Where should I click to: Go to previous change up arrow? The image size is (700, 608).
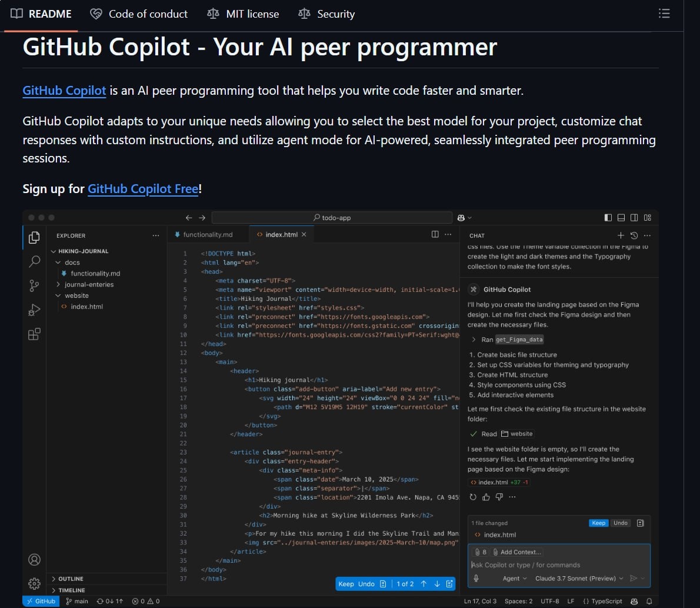point(424,584)
